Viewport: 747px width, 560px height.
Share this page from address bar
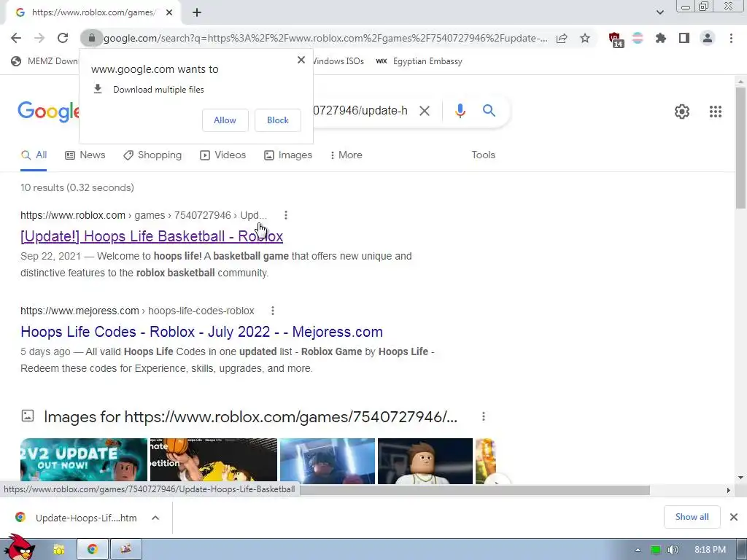562,38
